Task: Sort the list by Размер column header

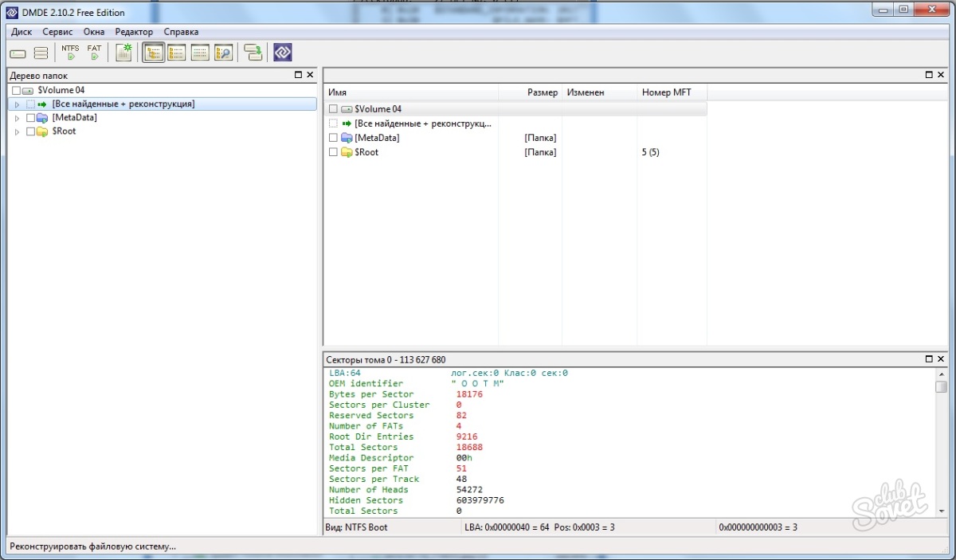Action: [542, 92]
